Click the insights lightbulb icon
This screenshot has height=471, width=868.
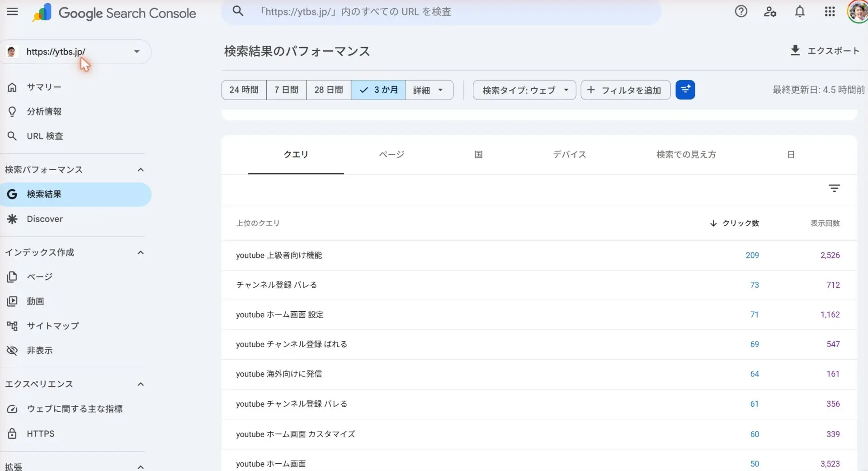[x=12, y=111]
